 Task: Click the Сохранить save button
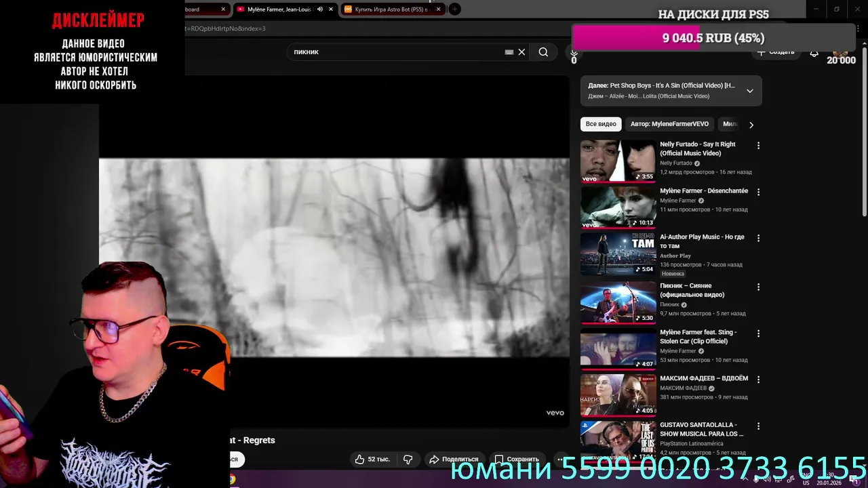tap(517, 460)
